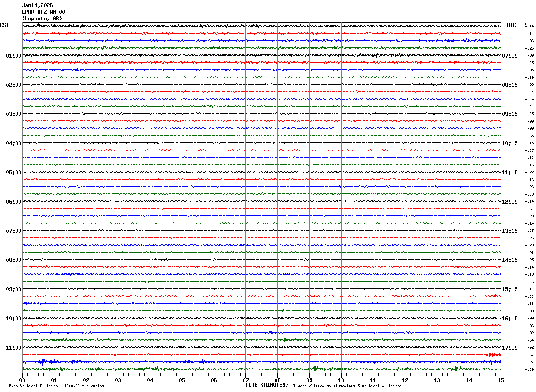Image resolution: width=536 pixels, height=392 pixels.
Task: Click the TIME (MINUTES) axis title
Action: point(267,385)
